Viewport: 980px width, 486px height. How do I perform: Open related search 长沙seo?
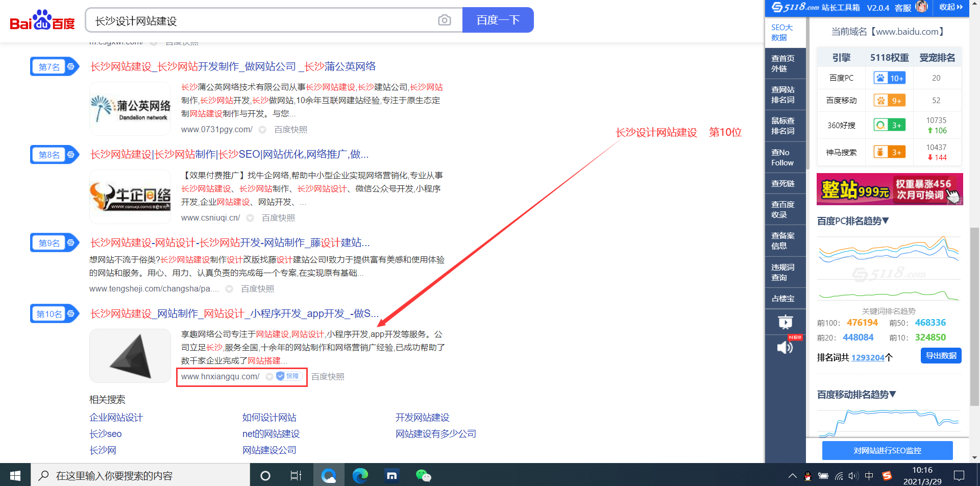click(x=106, y=434)
